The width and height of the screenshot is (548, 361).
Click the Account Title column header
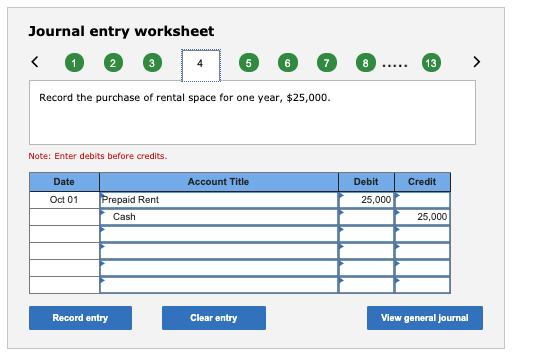click(x=219, y=182)
